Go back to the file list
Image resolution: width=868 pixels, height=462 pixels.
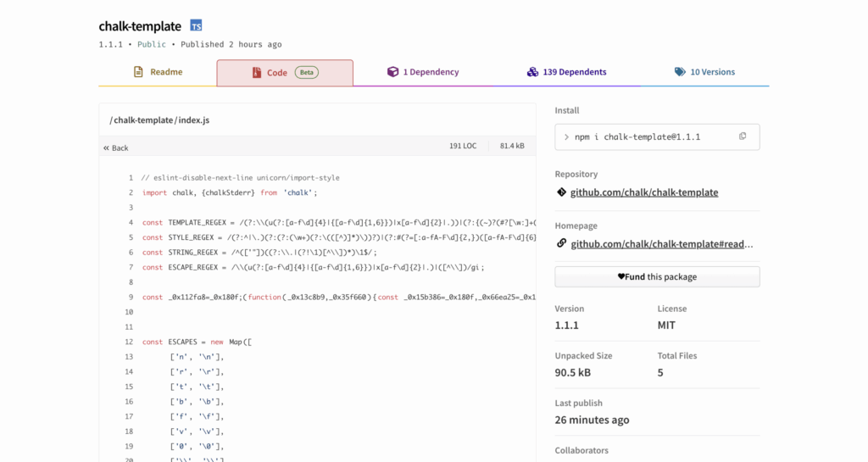coord(115,148)
